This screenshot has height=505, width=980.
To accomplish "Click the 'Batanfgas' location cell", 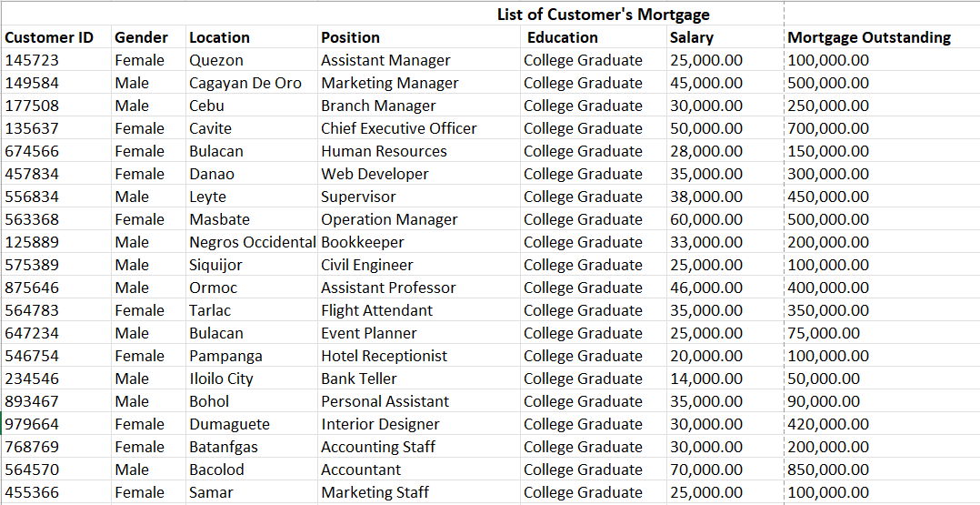I will (224, 447).
